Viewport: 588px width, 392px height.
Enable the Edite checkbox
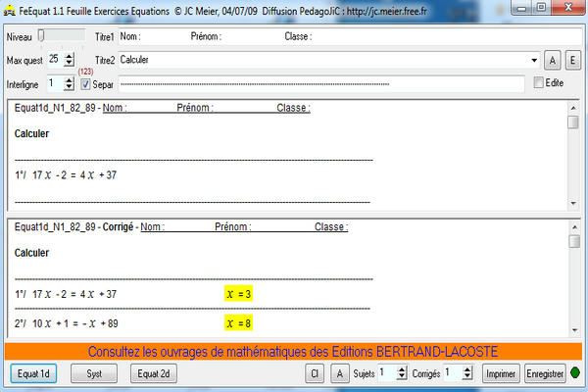point(538,84)
